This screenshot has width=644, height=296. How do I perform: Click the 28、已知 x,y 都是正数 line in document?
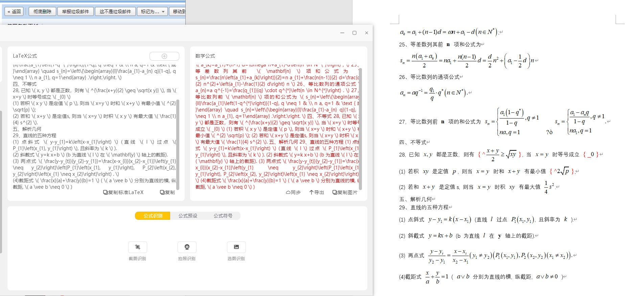pyautogui.click(x=499, y=154)
